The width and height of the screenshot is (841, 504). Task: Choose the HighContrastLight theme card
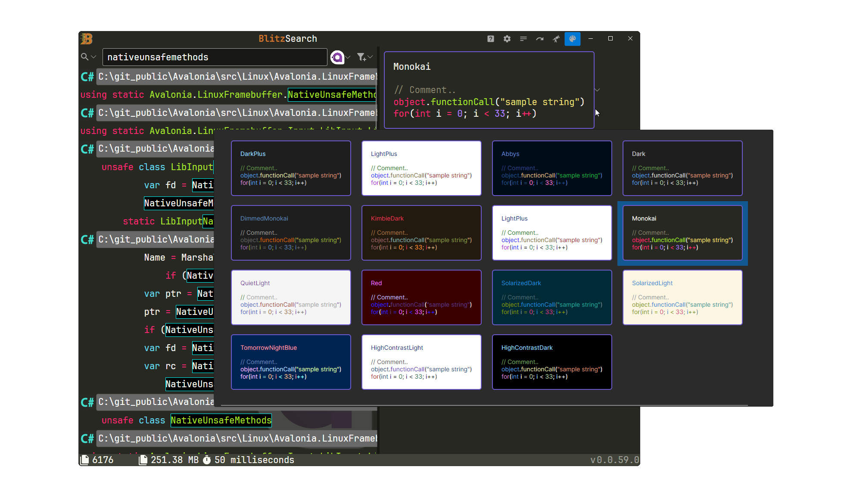tap(421, 362)
